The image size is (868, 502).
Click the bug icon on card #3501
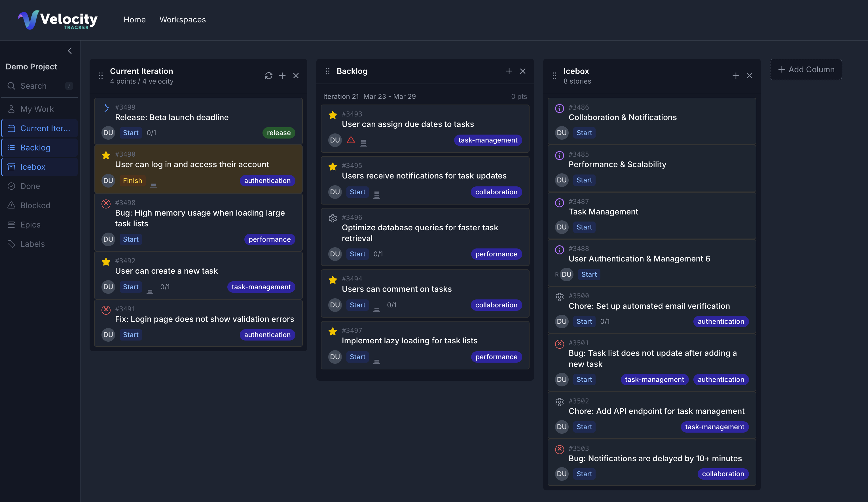click(559, 344)
